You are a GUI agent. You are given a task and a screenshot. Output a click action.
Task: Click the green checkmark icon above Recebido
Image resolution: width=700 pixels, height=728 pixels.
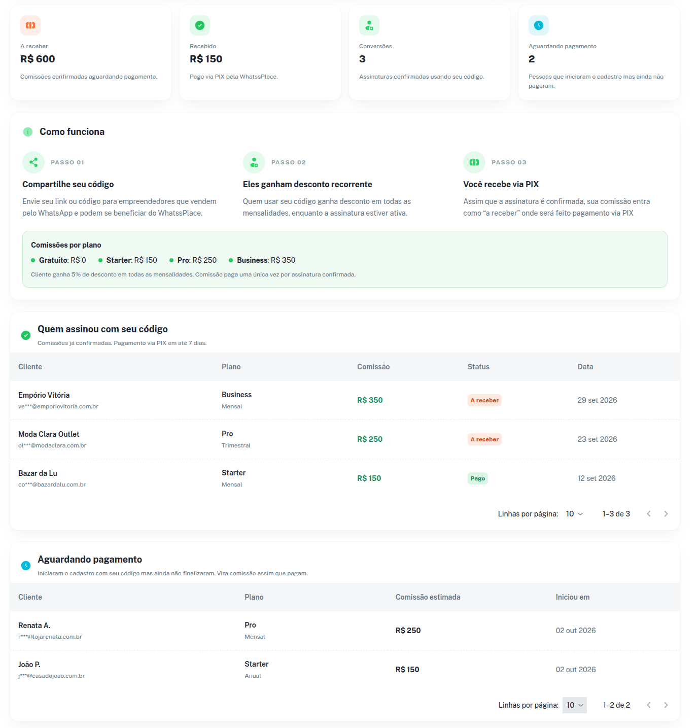pos(200,25)
